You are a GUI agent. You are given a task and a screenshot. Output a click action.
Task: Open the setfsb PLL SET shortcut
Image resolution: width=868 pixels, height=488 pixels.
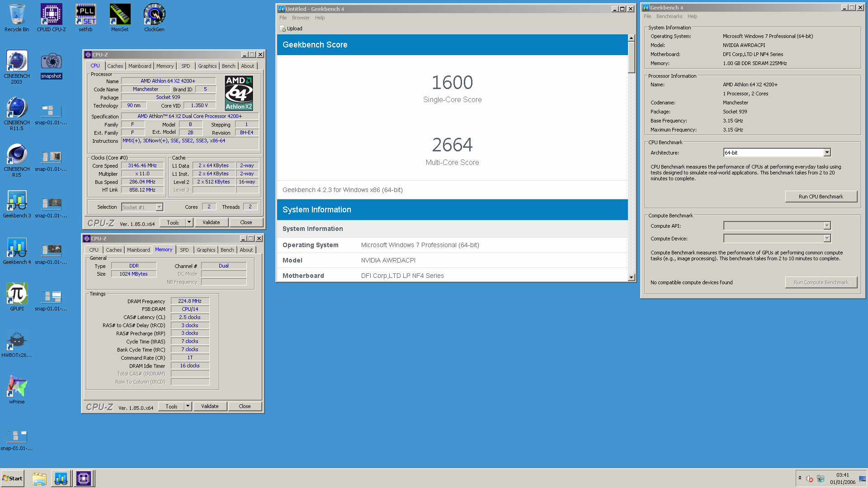85,18
